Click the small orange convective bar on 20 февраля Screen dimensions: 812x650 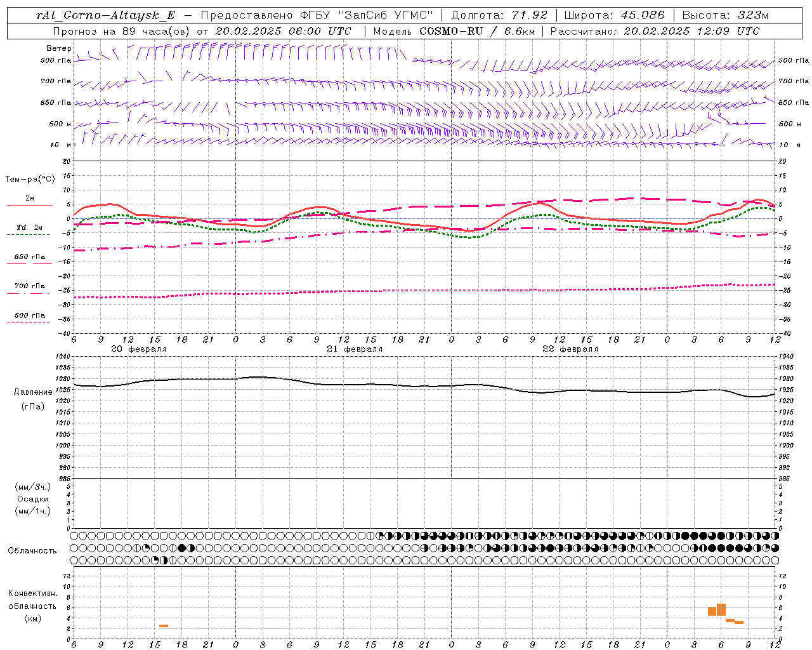(x=164, y=626)
